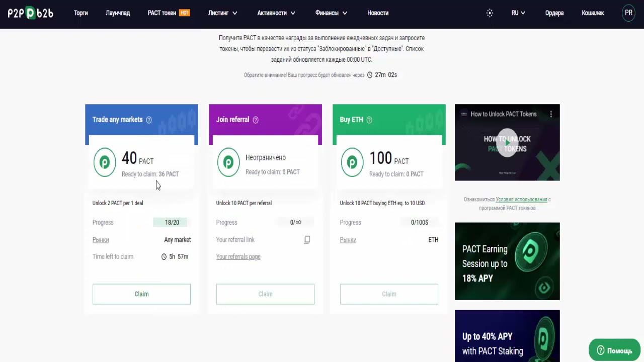Claim reward in Buy ETH card
644x362 pixels.
(x=389, y=294)
